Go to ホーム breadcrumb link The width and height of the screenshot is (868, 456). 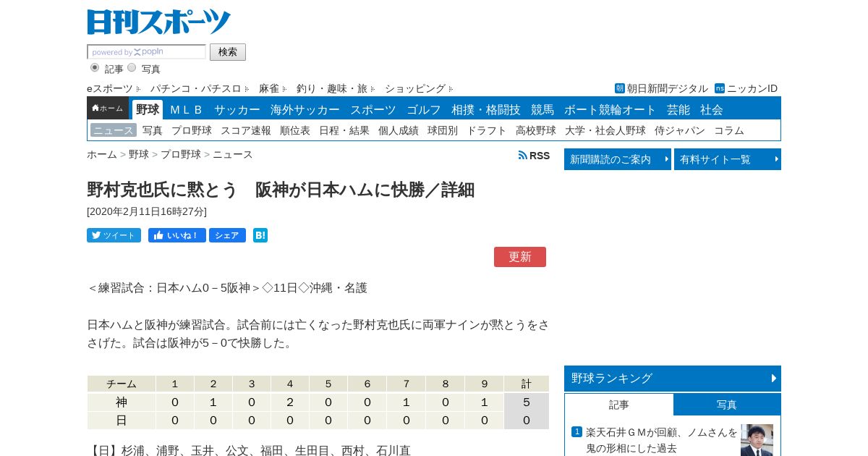pyautogui.click(x=102, y=154)
